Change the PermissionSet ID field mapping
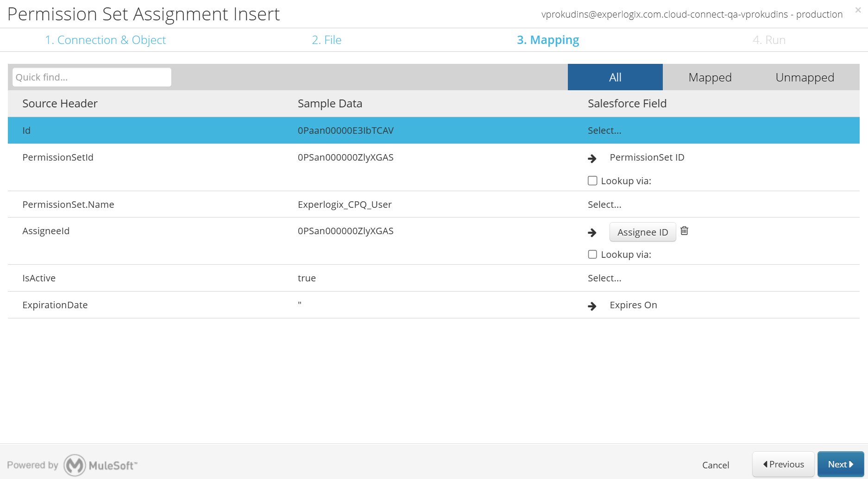Viewport: 868px width, 479px height. point(647,157)
